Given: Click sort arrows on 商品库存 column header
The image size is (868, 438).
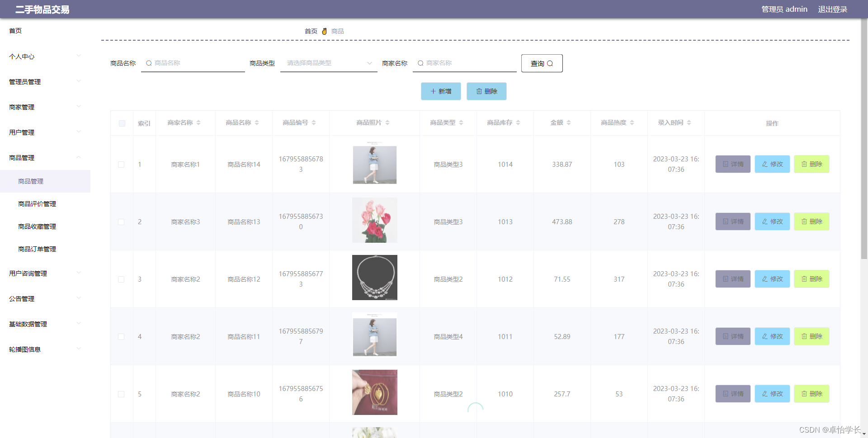Looking at the screenshot, I should [518, 123].
